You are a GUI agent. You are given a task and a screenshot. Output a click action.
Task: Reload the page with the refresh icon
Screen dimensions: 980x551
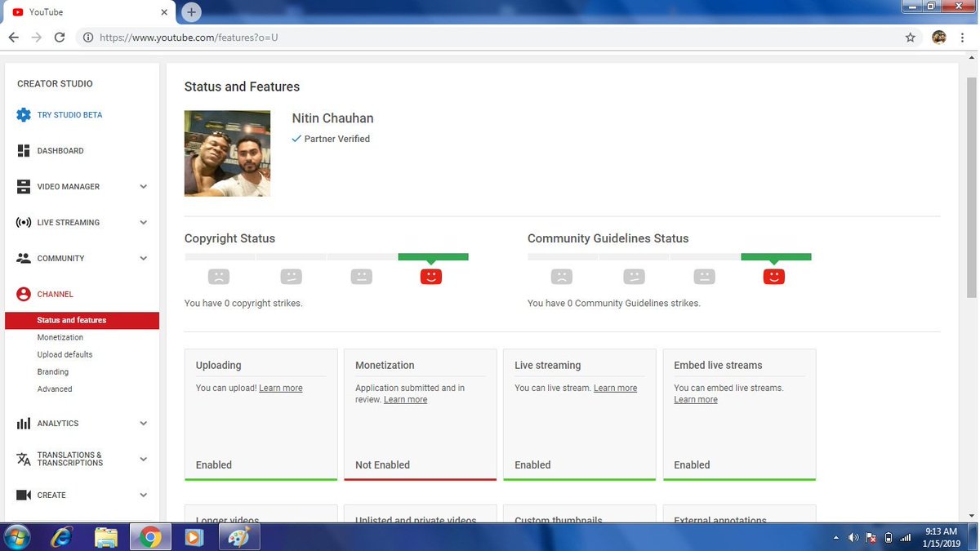tap(59, 38)
